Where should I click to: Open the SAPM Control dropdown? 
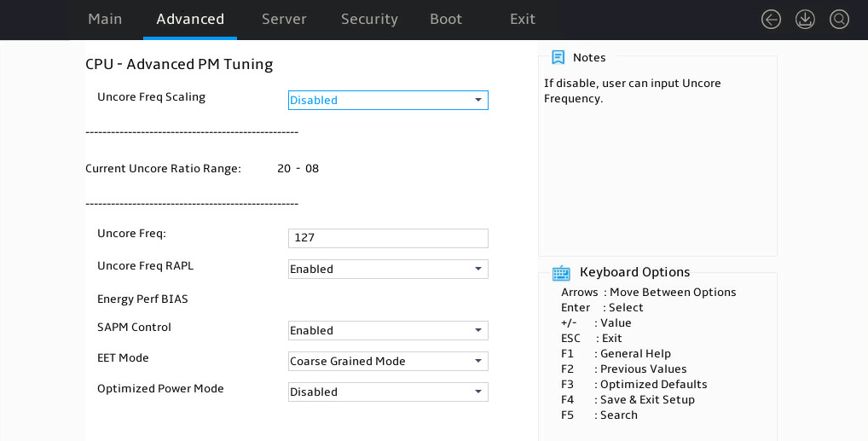click(x=388, y=331)
